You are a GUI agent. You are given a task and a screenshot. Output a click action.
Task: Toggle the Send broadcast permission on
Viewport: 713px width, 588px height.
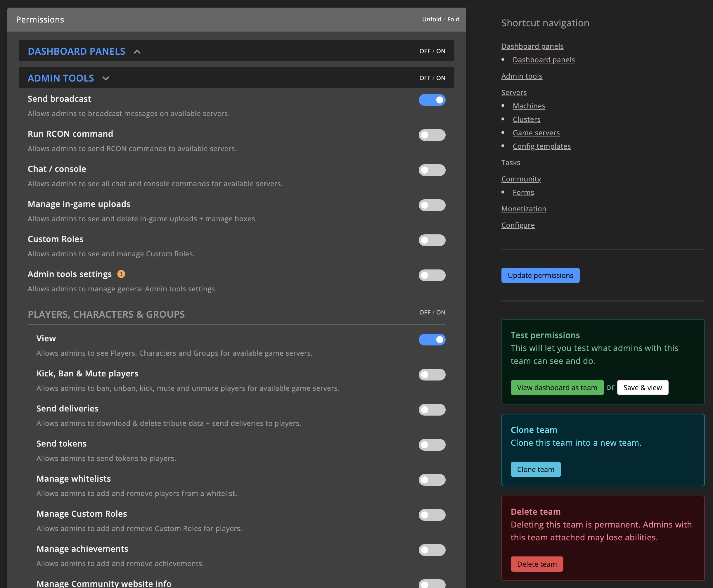[x=432, y=99]
